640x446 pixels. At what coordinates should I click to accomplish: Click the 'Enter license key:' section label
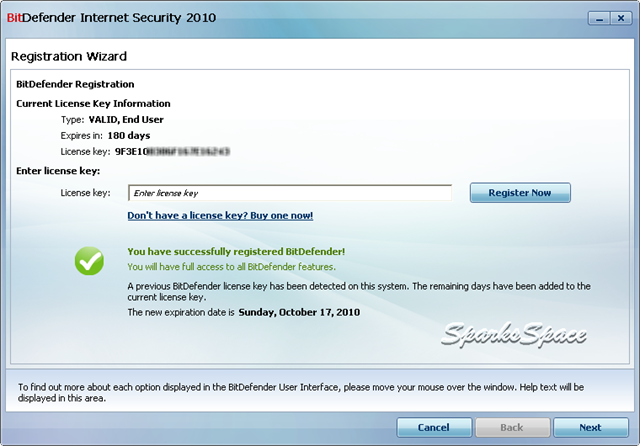pos(58,171)
